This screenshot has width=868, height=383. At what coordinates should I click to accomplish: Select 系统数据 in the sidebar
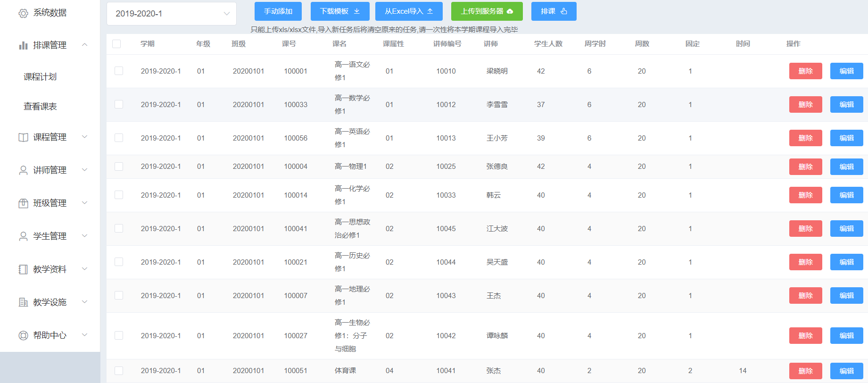[x=50, y=13]
